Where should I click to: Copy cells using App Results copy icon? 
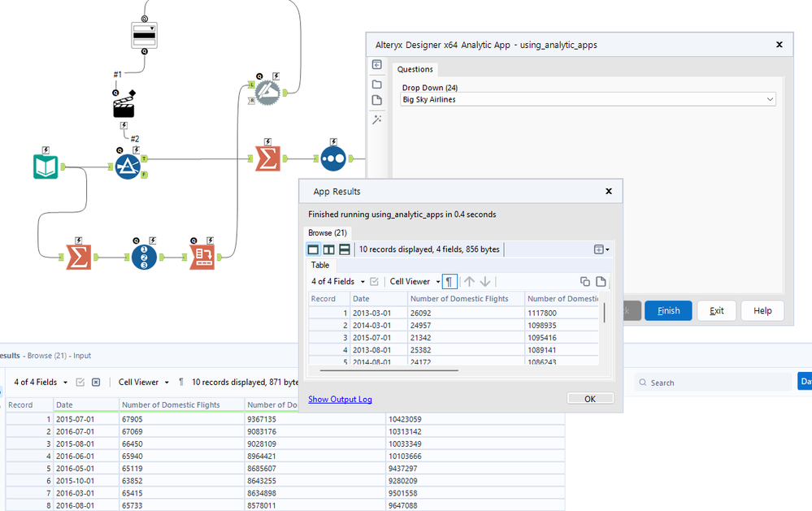pyautogui.click(x=585, y=282)
